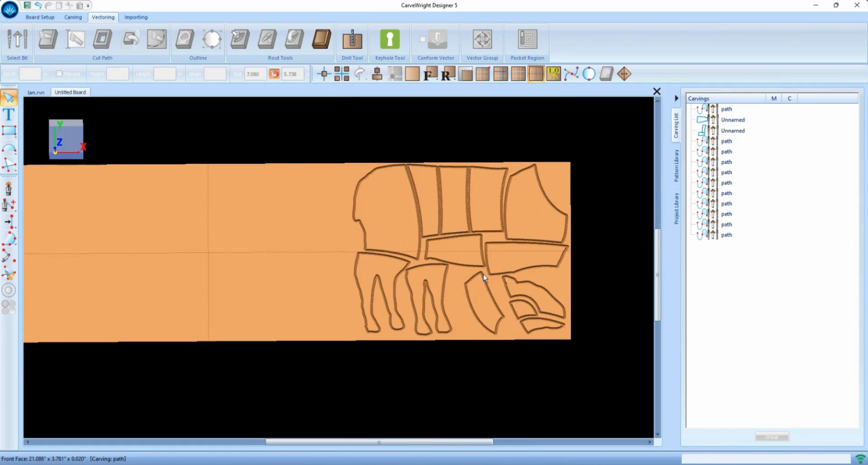
Task: Toggle the Pierced checkbox
Action: 59,74
